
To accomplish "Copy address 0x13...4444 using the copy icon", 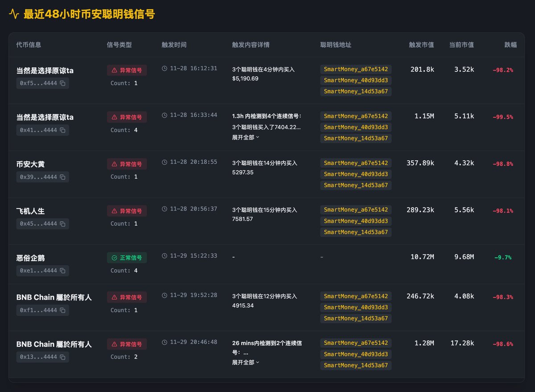I will pos(63,357).
